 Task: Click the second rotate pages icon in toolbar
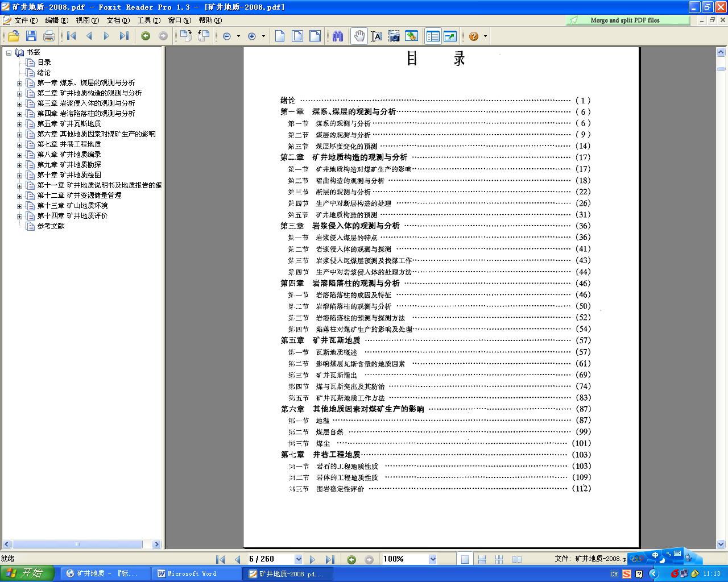[x=204, y=36]
